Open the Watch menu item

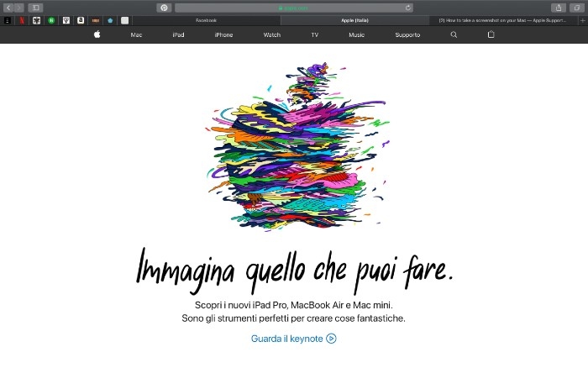(x=272, y=35)
